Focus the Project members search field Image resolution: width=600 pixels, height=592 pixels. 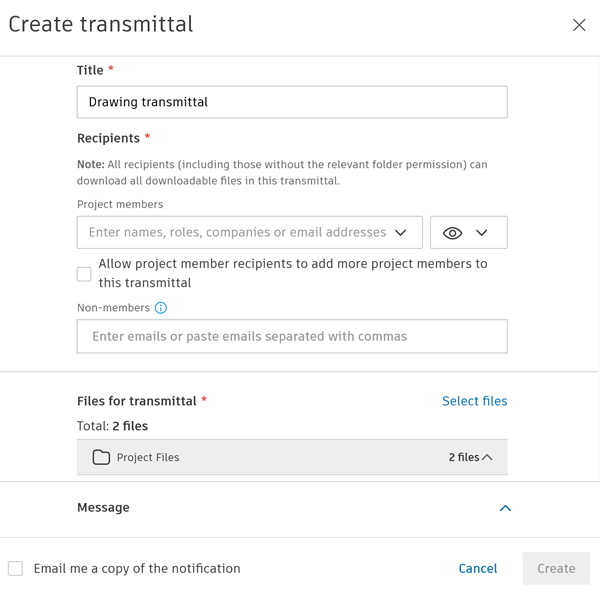(x=237, y=233)
